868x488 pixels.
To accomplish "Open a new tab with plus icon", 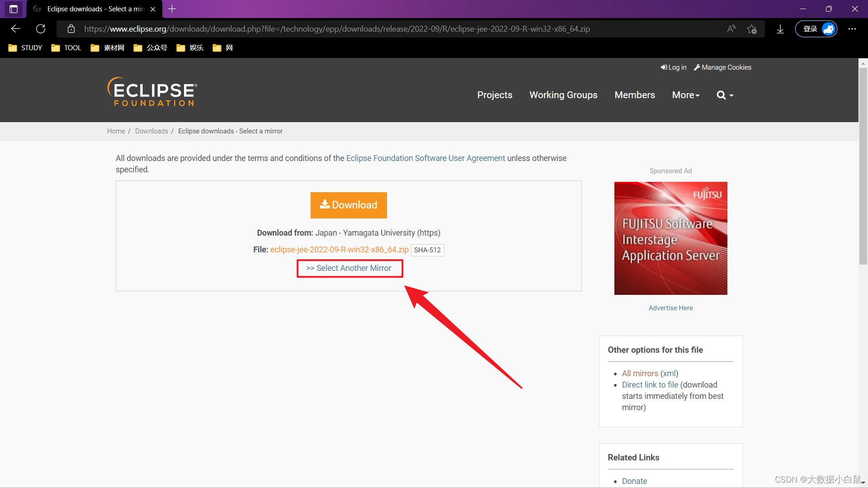I will 172,9.
